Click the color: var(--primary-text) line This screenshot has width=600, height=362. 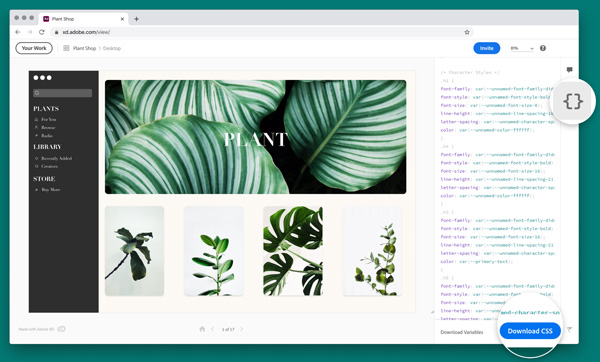[x=476, y=262]
